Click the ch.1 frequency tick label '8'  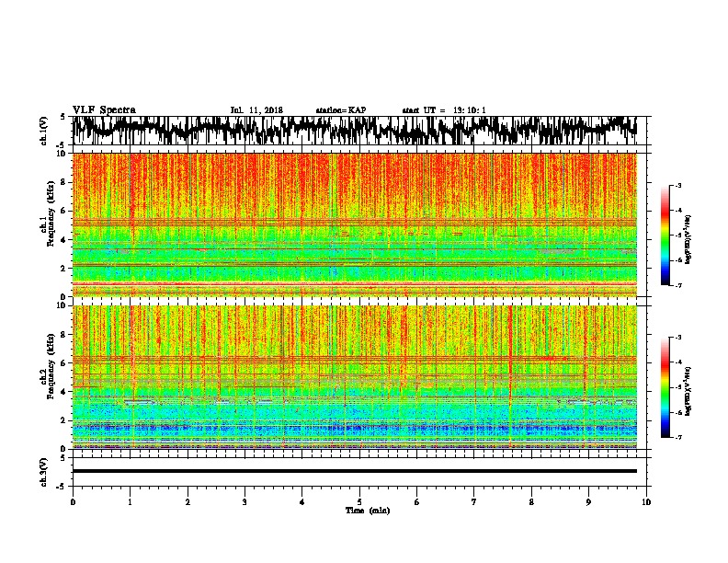coord(64,182)
